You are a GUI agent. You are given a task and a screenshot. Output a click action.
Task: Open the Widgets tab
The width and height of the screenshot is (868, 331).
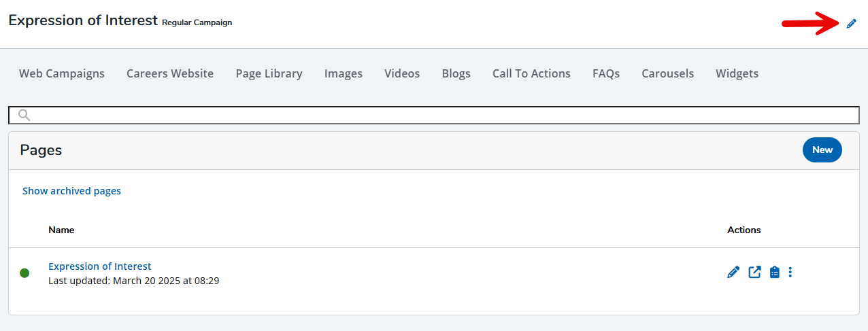[737, 73]
